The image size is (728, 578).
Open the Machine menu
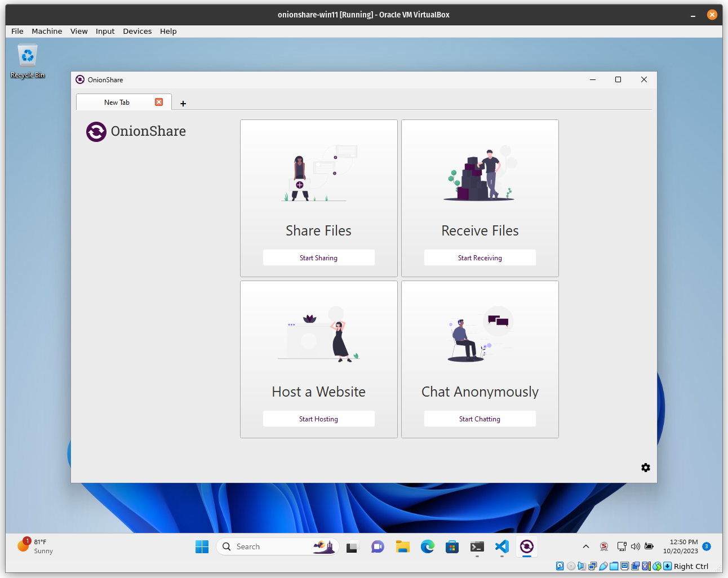click(x=47, y=31)
